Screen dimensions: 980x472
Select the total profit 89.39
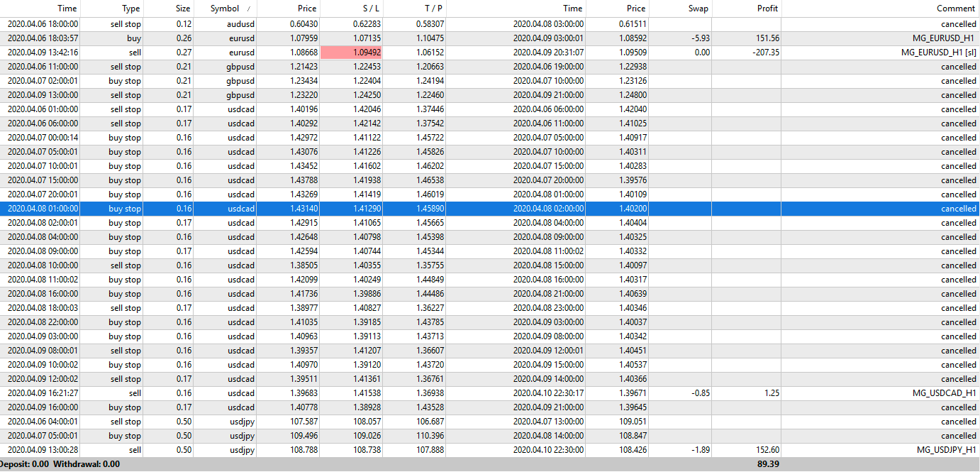768,463
